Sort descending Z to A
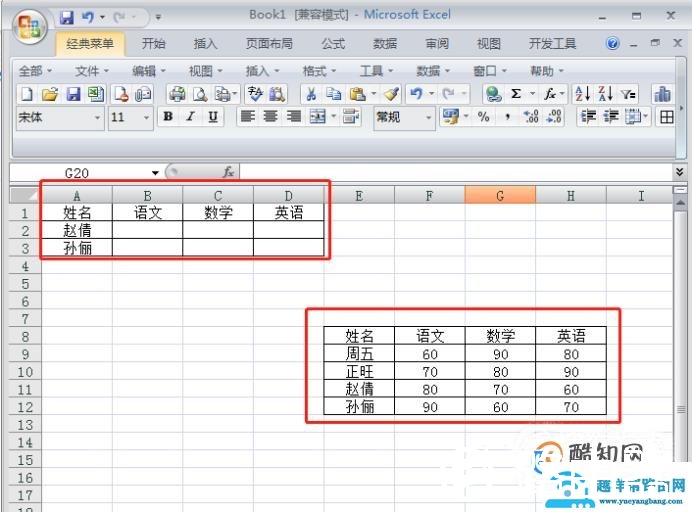The width and height of the screenshot is (692, 512). tap(605, 94)
